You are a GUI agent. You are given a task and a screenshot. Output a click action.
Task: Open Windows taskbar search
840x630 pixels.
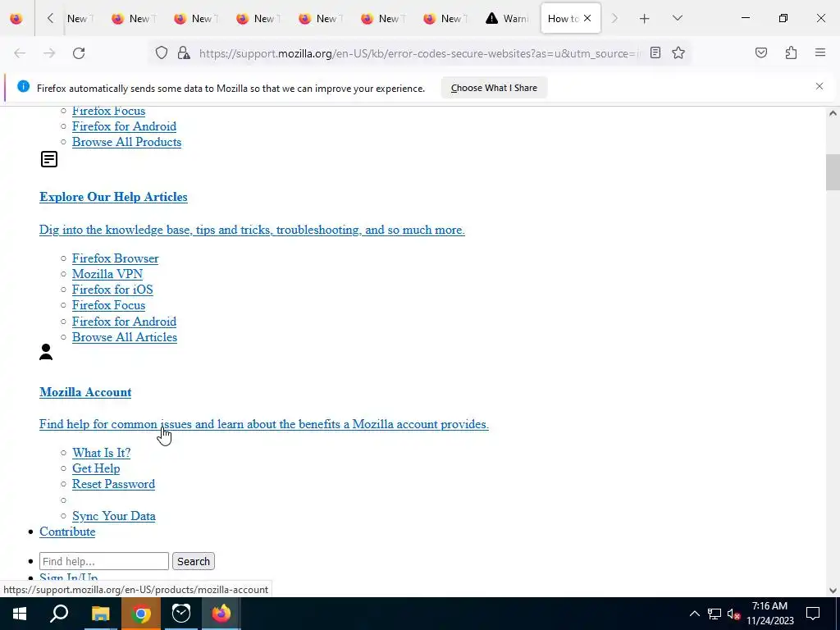click(x=59, y=614)
